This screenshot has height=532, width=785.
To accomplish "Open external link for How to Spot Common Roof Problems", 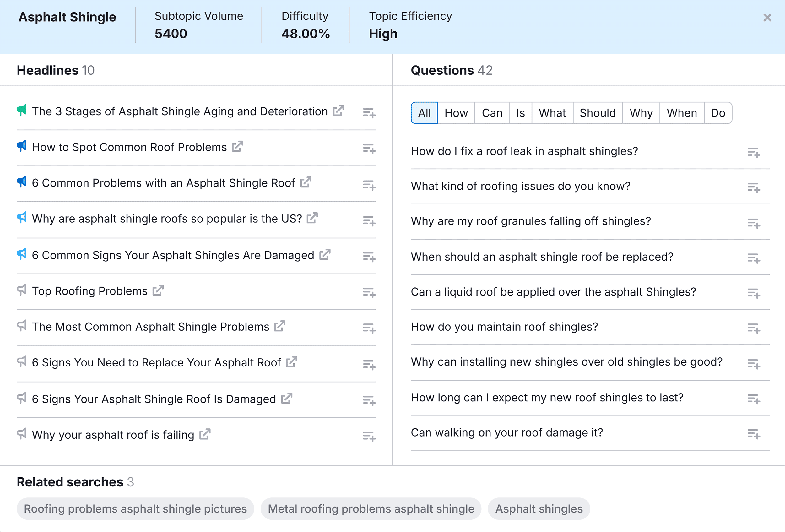I will [x=238, y=146].
